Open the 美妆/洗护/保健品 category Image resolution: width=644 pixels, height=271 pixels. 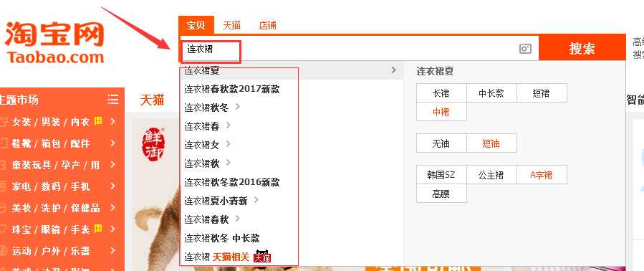(55, 208)
